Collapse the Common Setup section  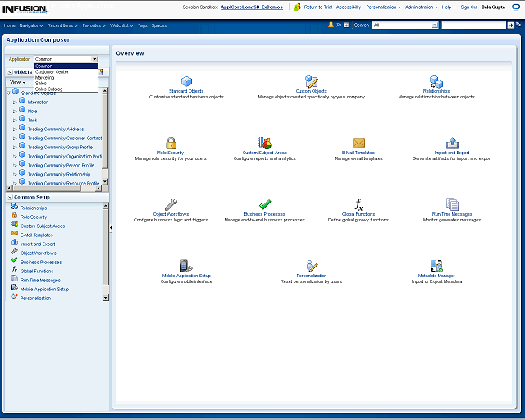tap(9, 198)
